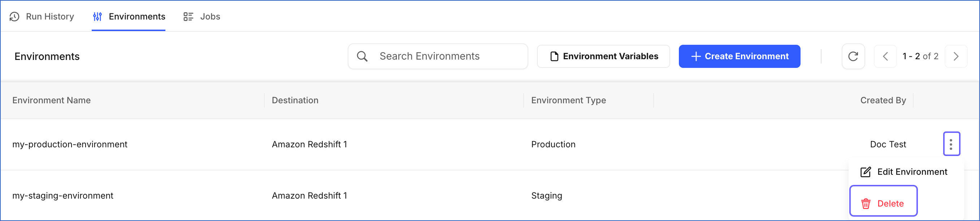Click the Destination column header

click(x=295, y=100)
